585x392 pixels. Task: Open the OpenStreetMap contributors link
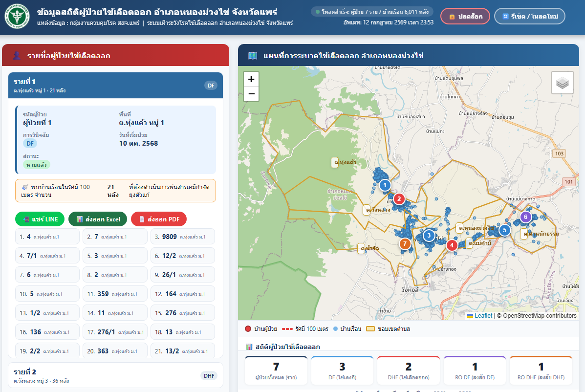click(540, 316)
